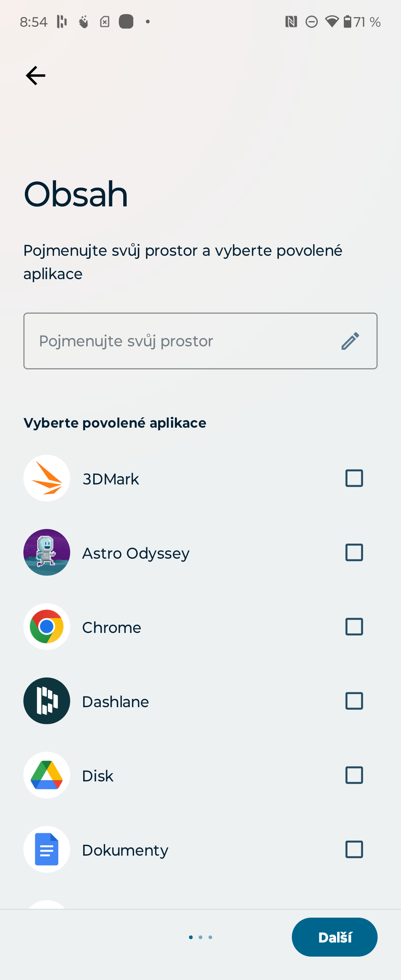Tap the NFC status bar icon

[x=291, y=22]
